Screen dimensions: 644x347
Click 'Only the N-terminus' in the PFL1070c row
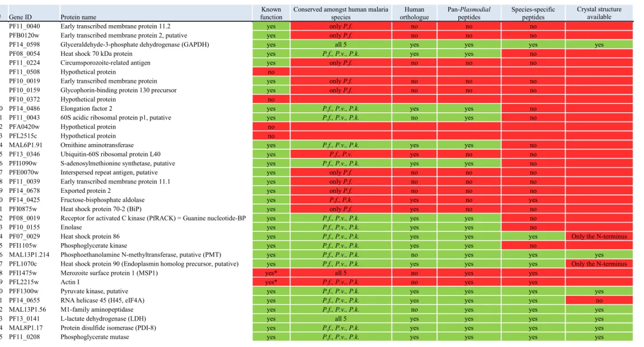tap(599, 264)
